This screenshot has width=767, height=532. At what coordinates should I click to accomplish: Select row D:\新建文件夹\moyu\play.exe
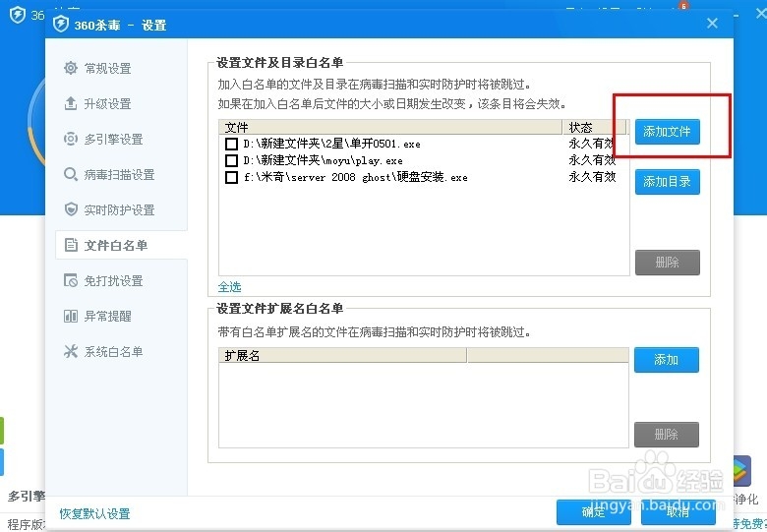424,160
